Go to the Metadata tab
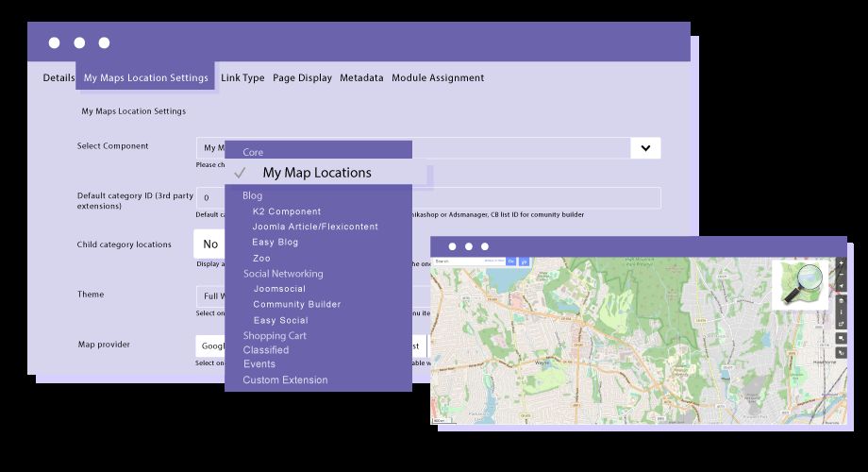The width and height of the screenshot is (868, 472). coord(361,77)
